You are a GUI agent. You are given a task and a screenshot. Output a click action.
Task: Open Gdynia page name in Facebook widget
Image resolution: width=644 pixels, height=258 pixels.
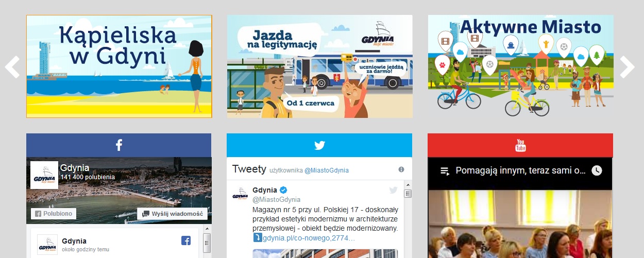coord(75,168)
